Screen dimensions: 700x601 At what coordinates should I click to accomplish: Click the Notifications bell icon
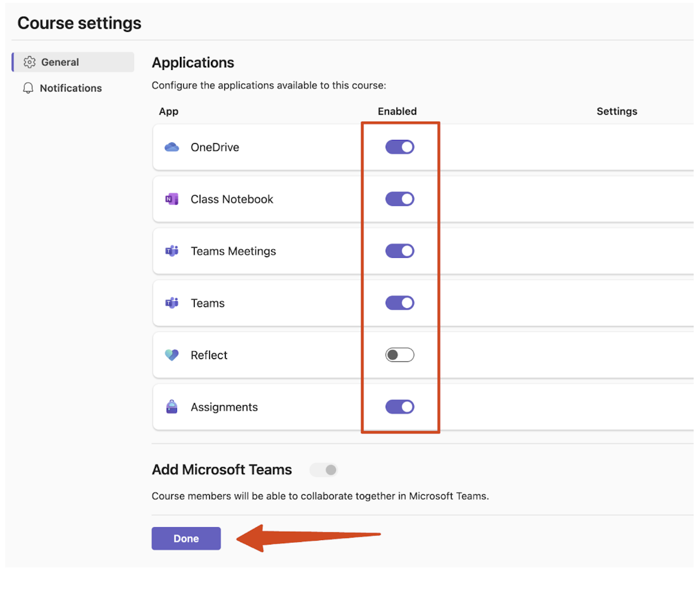click(28, 88)
